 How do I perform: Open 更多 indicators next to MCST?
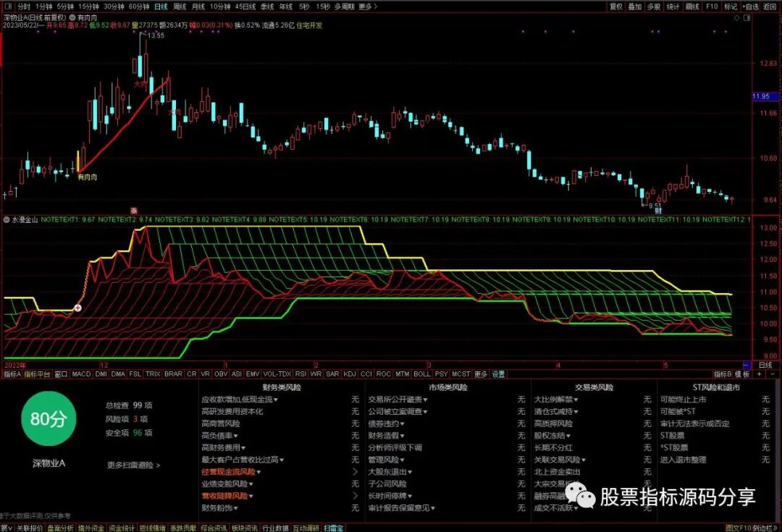[481, 374]
